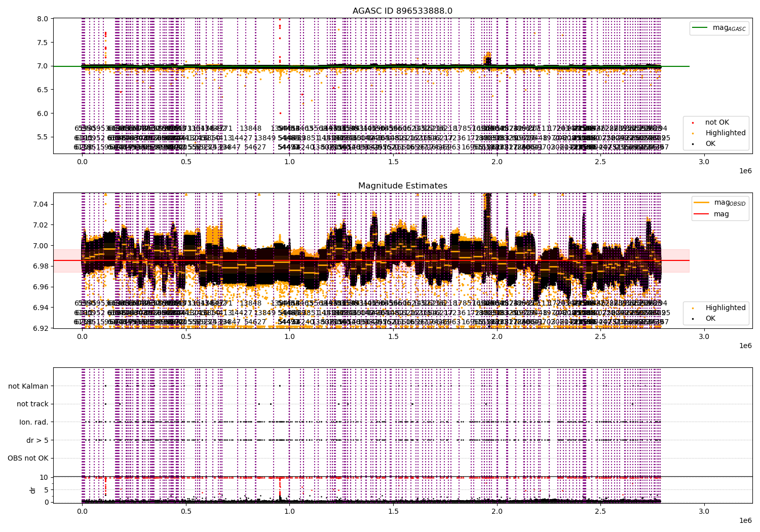Viewport: 760px width, 532px height.
Task: Select the mag AGASC legend label
Action: 729,28
